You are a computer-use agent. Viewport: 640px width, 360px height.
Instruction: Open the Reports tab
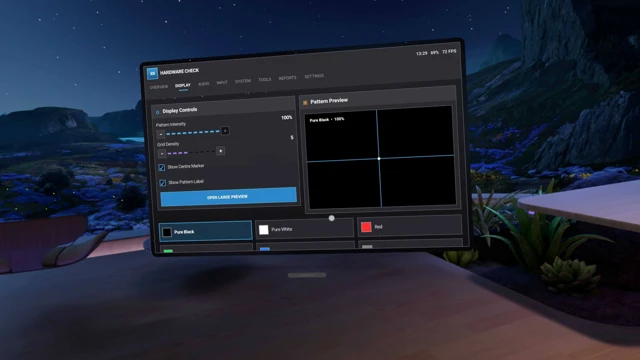287,78
